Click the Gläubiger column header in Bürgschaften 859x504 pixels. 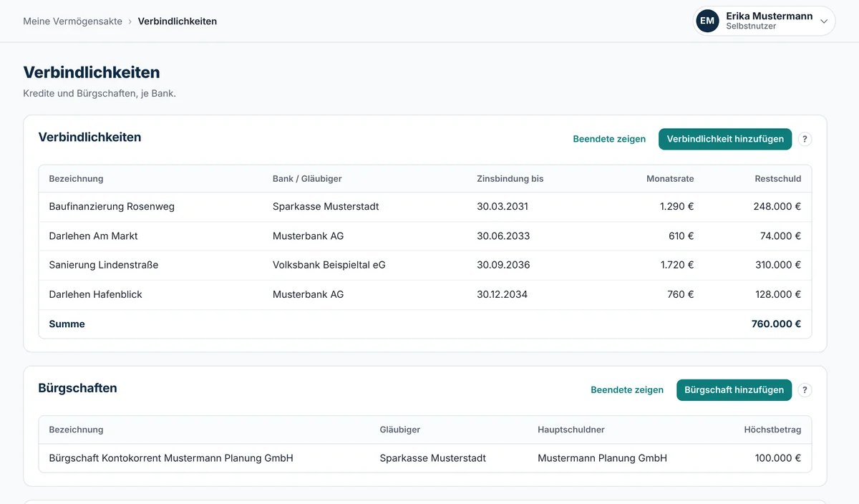click(400, 430)
